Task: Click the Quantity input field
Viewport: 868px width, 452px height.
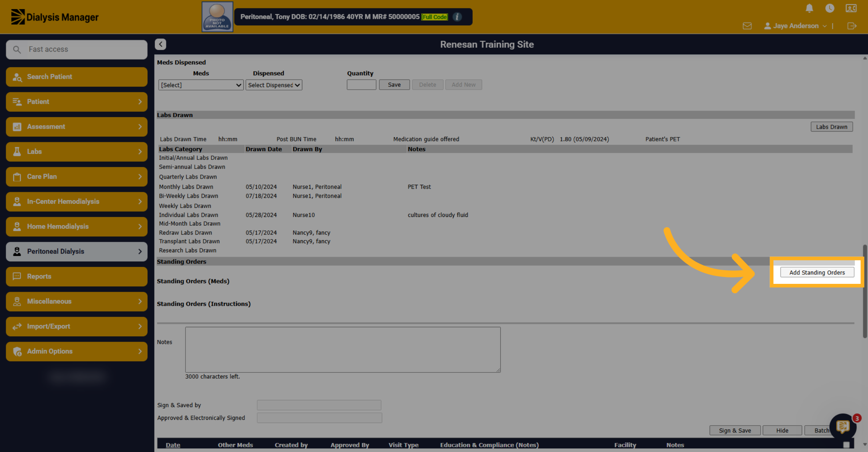Action: 361,85
